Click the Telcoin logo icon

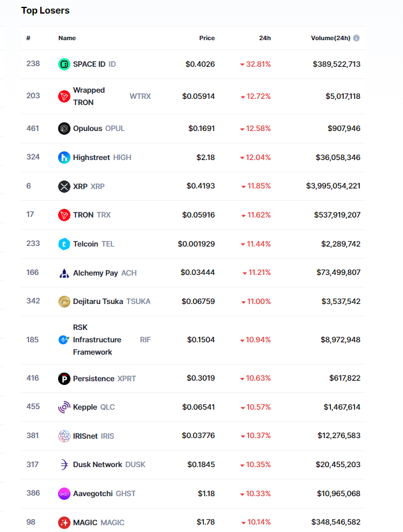pos(64,244)
